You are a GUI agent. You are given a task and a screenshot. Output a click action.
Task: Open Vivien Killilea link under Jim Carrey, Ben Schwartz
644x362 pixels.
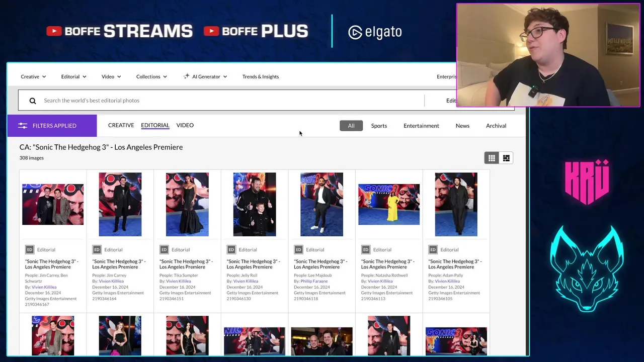tap(44, 287)
